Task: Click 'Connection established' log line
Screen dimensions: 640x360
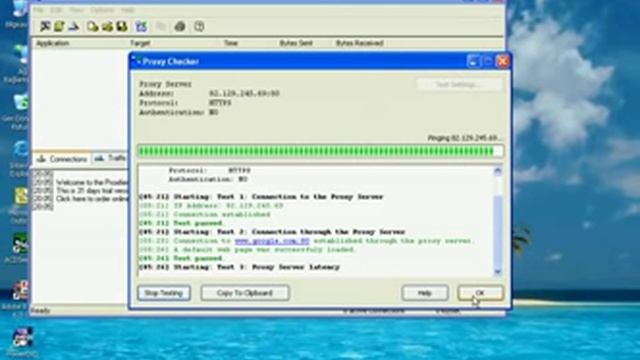Action: [204, 214]
